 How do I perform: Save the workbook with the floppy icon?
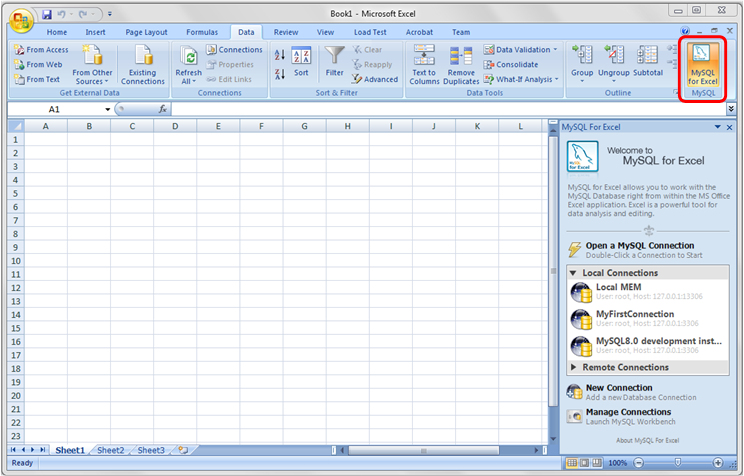pos(46,14)
